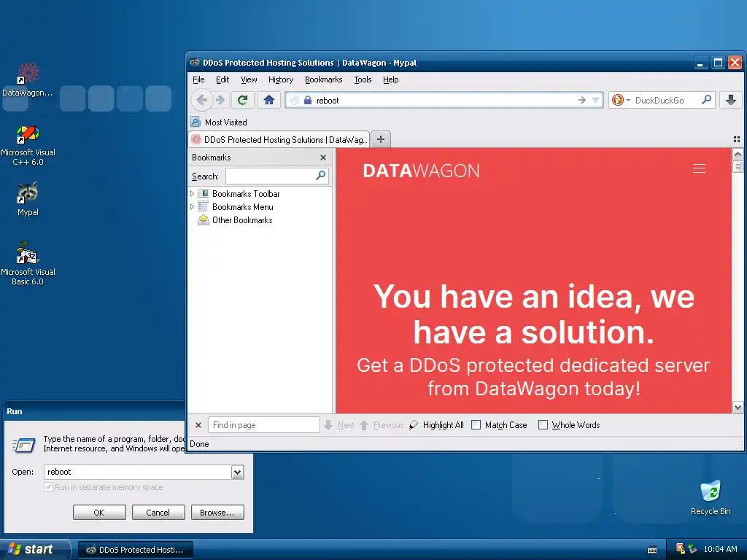Screen dimensions: 747x560
Task: Click the tab groups grid icon
Action: click(x=737, y=139)
